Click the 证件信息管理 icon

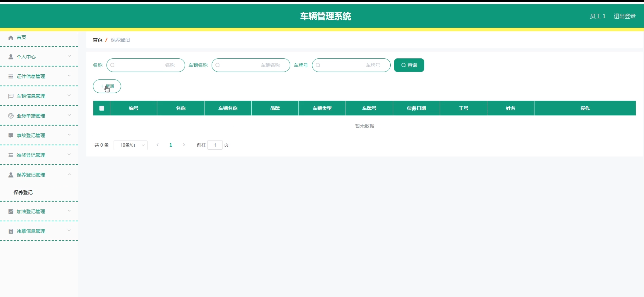coord(11,76)
